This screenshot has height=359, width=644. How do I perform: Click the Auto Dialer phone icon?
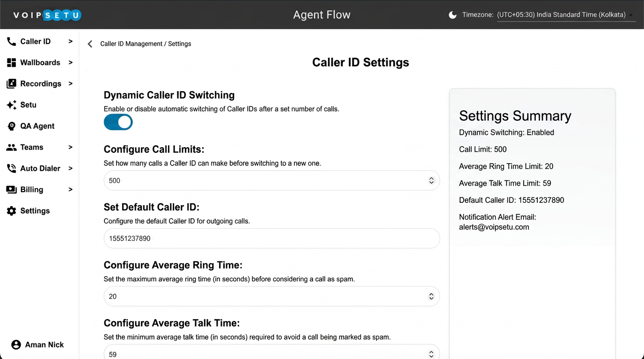tap(11, 168)
